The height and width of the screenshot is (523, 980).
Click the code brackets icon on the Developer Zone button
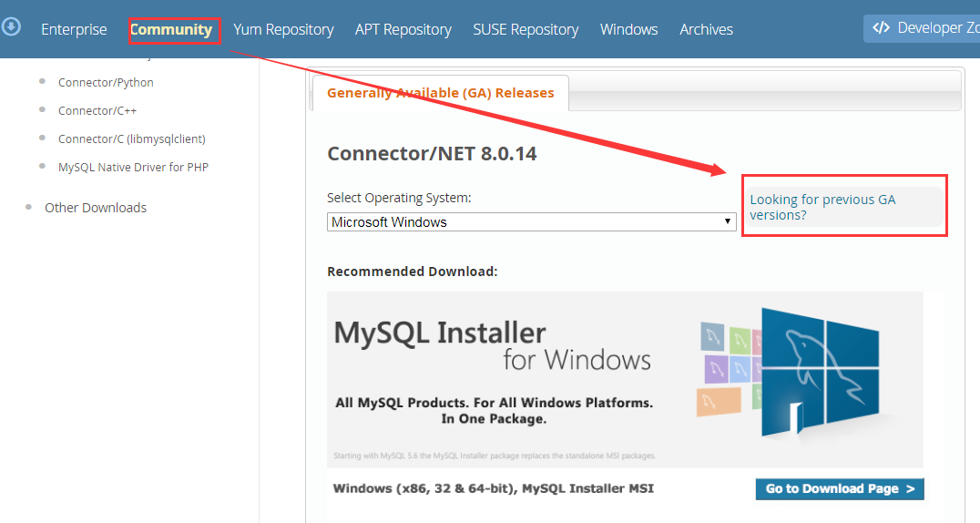point(882,27)
